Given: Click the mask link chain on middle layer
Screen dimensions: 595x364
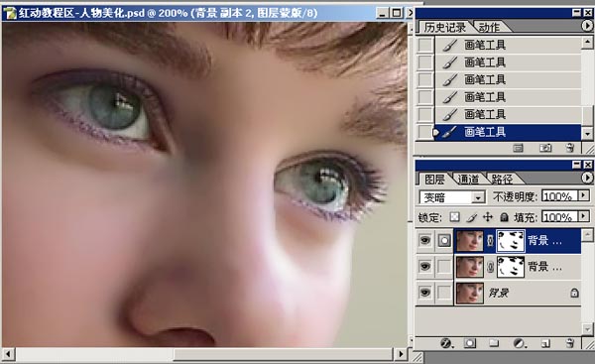Looking at the screenshot, I should 490,267.
